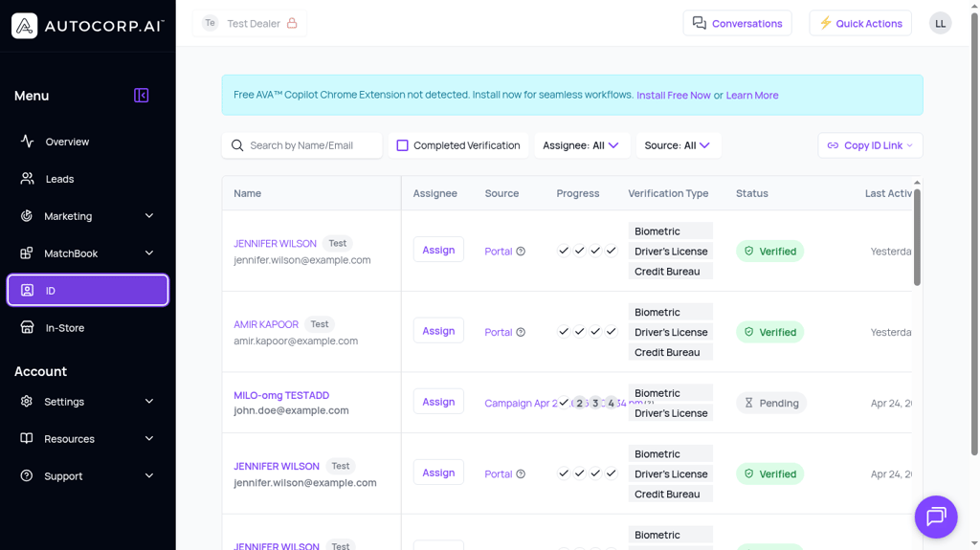Click the link icon in Copy ID Link
980x550 pixels.
click(833, 145)
